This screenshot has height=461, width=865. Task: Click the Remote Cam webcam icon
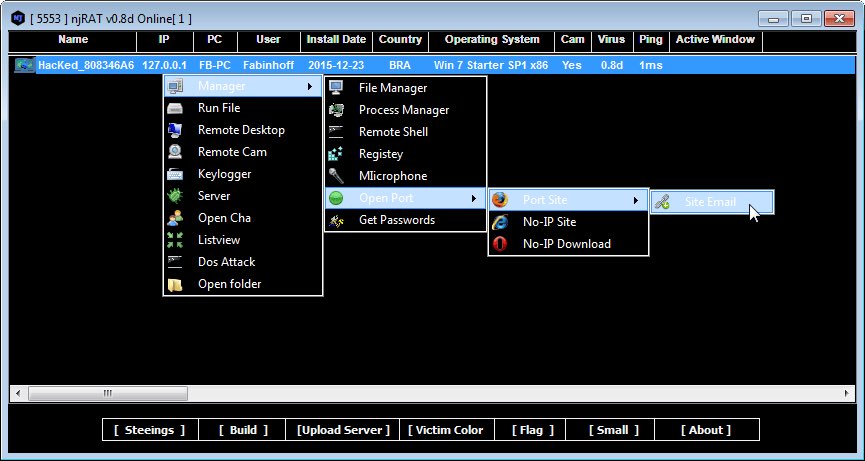(x=175, y=152)
